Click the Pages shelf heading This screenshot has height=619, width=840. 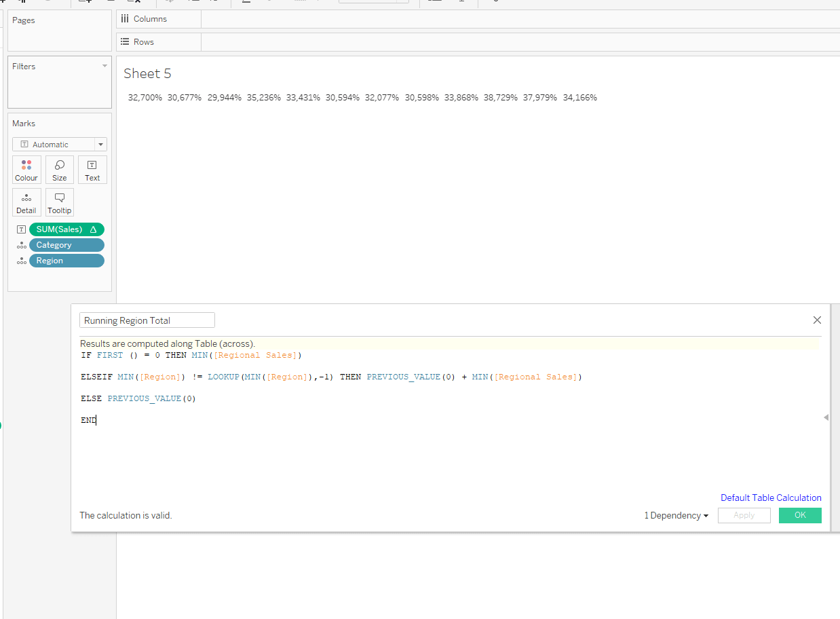click(x=24, y=20)
